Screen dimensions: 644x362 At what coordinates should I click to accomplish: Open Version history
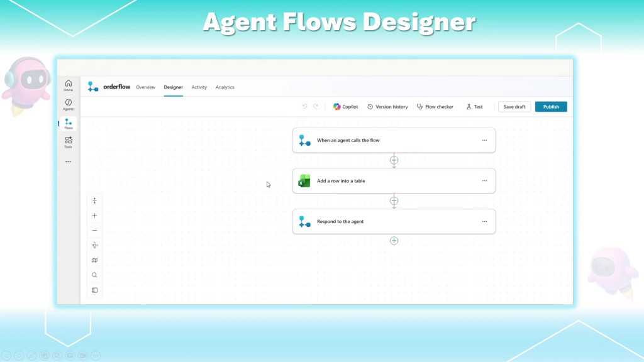(x=387, y=107)
